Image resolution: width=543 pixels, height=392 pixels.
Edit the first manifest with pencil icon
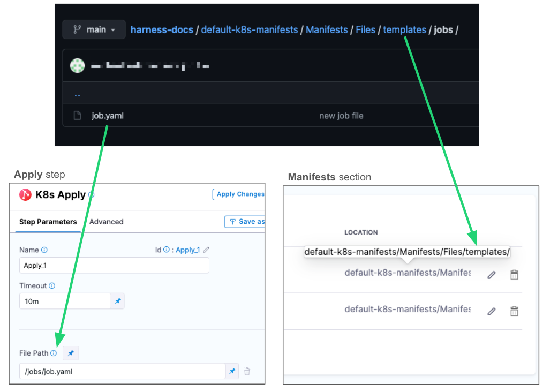(x=491, y=275)
